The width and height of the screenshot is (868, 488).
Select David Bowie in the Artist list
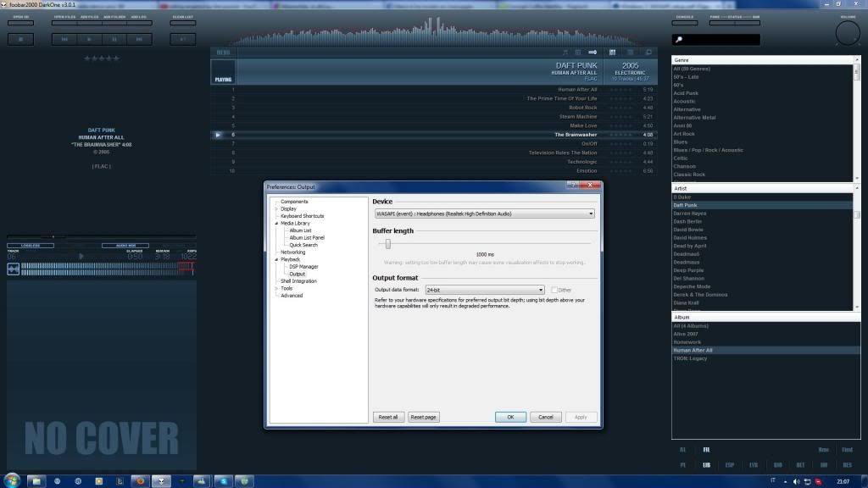pos(688,230)
